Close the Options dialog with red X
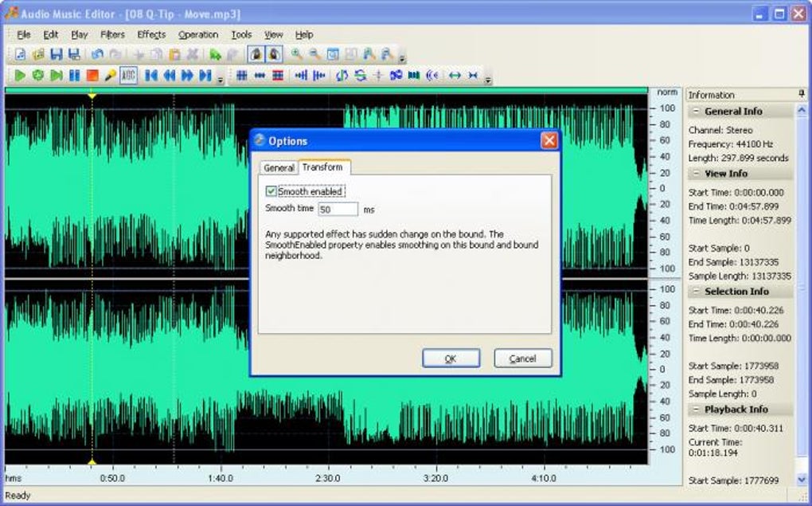812x506 pixels. coord(549,140)
